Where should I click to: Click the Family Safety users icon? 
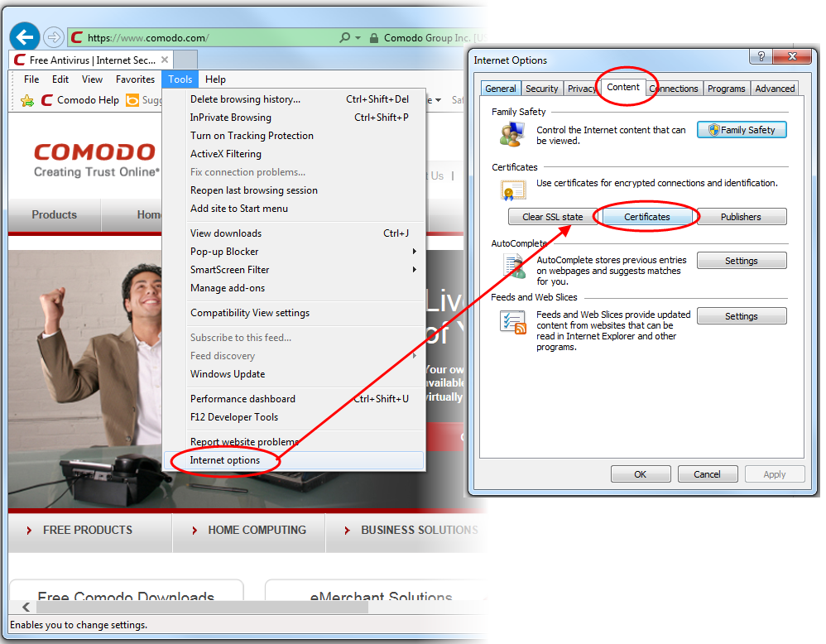(x=512, y=134)
